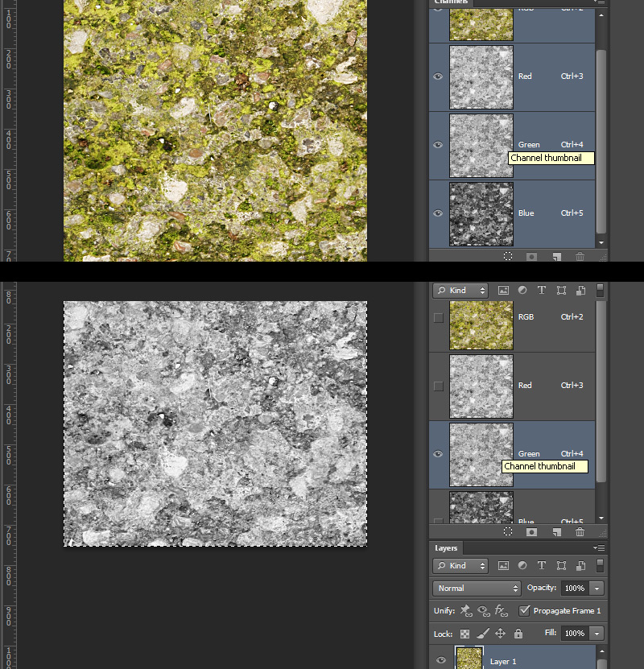This screenshot has width=644, height=669.
Task: Click RGB thumbnail in lower Channels panel
Action: pyautogui.click(x=481, y=325)
